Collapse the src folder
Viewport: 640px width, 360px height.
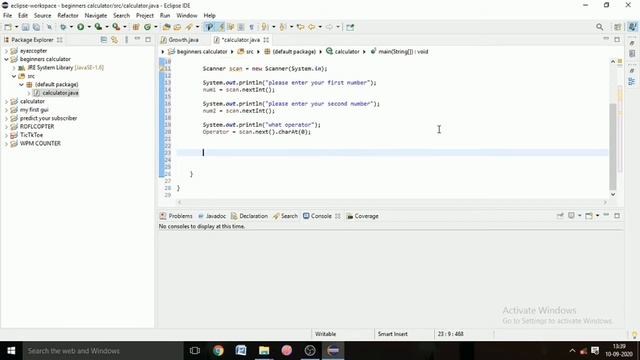(x=13, y=76)
